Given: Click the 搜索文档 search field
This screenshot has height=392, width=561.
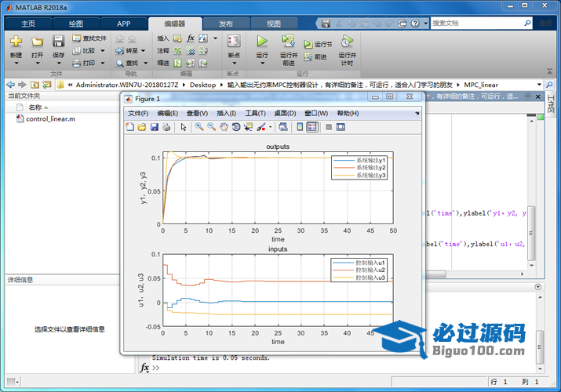Looking at the screenshot, I should click(477, 24).
